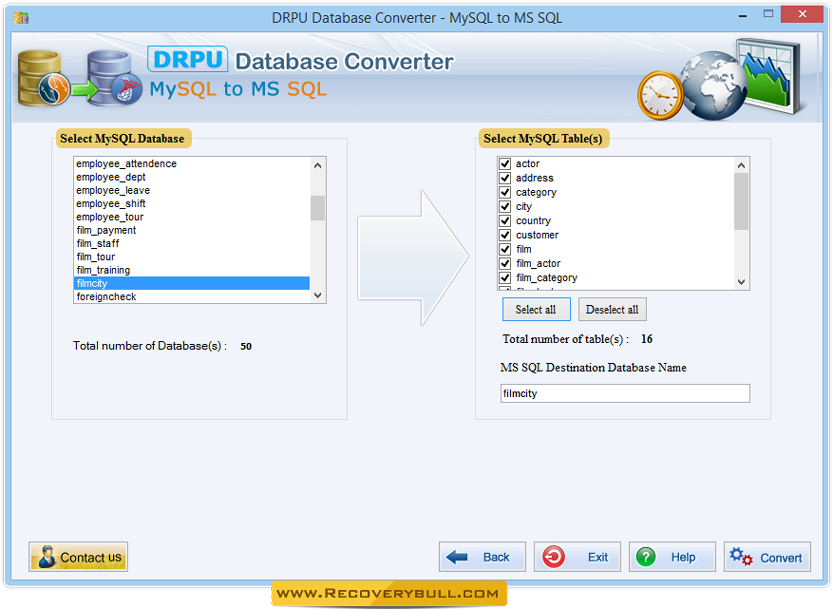The width and height of the screenshot is (833, 609).
Task: Toggle the film_category table checkbox
Action: (505, 278)
